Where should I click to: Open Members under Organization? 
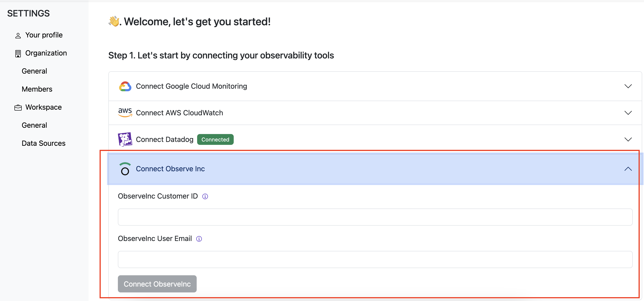[x=37, y=89]
